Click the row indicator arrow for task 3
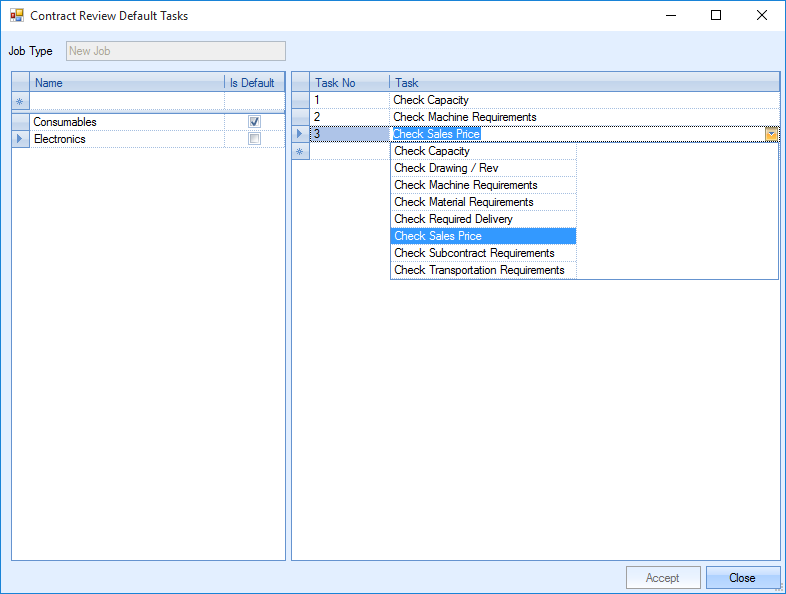Viewport: 786px width, 594px height. (x=300, y=134)
